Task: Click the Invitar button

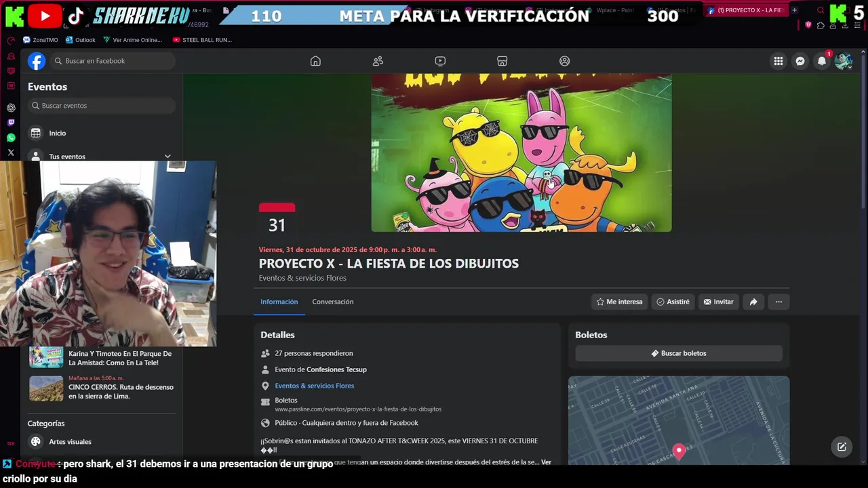Action: click(x=719, y=302)
